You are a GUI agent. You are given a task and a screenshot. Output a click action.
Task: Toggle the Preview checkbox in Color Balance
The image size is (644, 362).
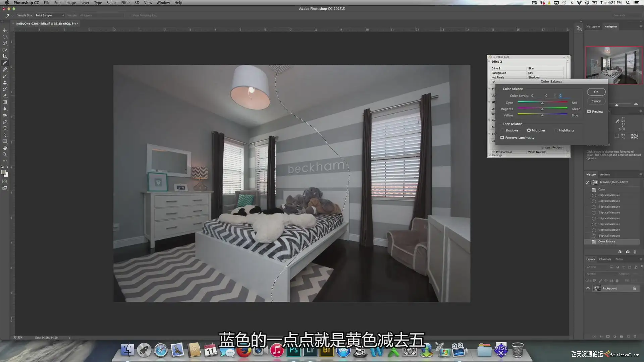coord(589,112)
